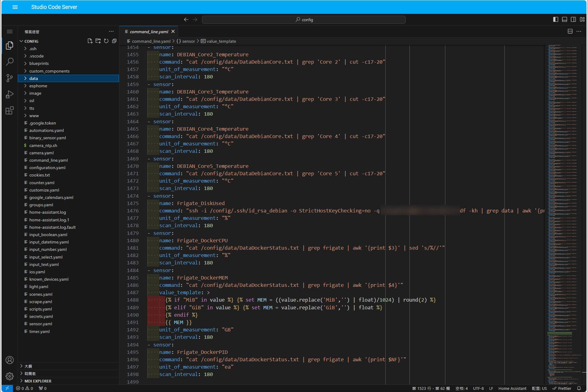Toggle the secondary sidebar visibility
This screenshot has width=588, height=392.
[574, 19]
